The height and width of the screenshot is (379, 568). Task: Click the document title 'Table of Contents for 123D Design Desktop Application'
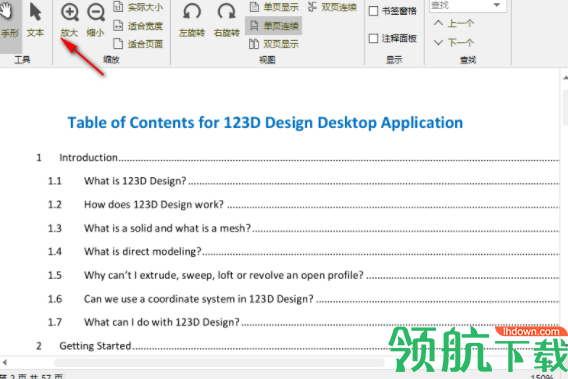click(265, 123)
